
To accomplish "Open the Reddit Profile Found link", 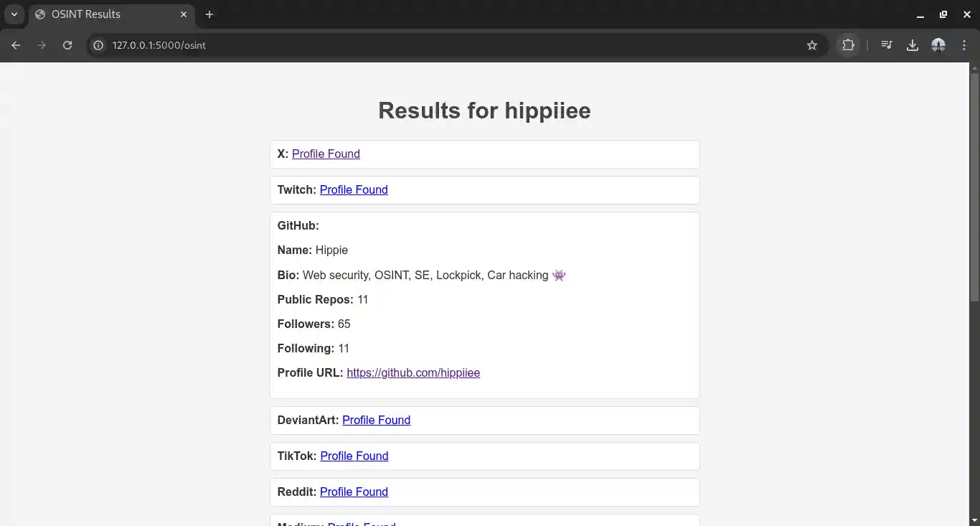I will coord(354,492).
